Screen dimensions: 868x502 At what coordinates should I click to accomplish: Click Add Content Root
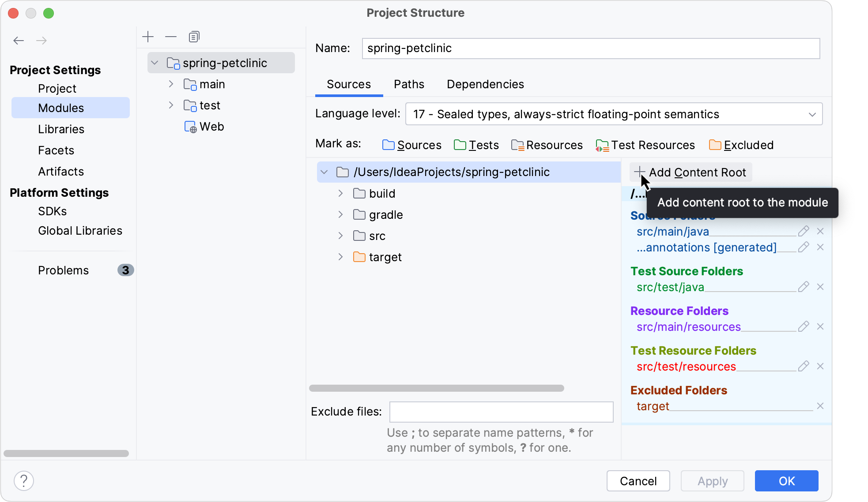[x=690, y=172]
